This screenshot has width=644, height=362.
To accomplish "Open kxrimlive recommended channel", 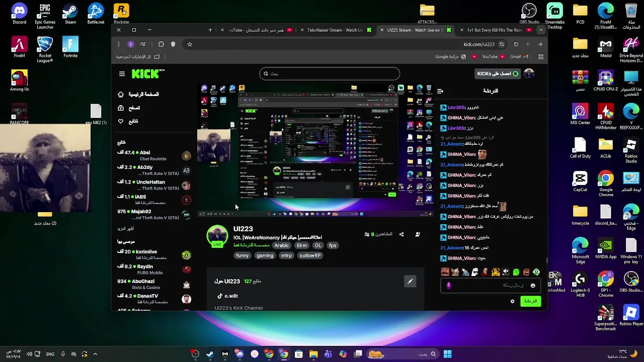I will click(154, 254).
